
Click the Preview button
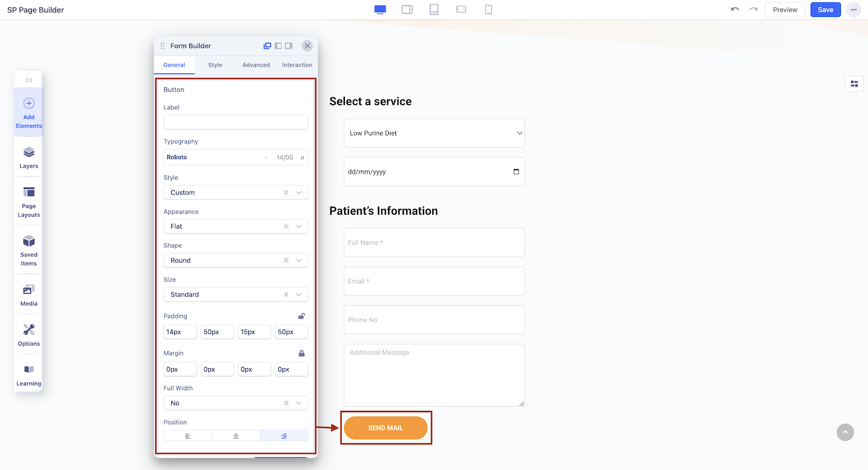pos(785,10)
